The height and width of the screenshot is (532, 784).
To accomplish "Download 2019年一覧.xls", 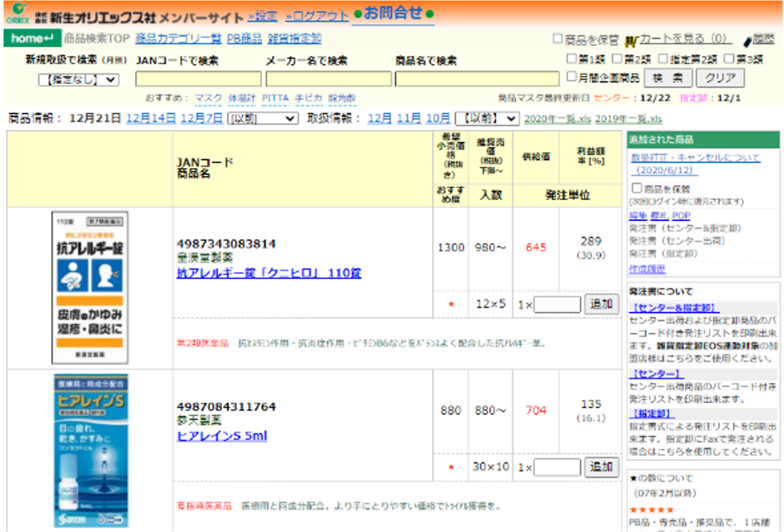I will click(629, 119).
